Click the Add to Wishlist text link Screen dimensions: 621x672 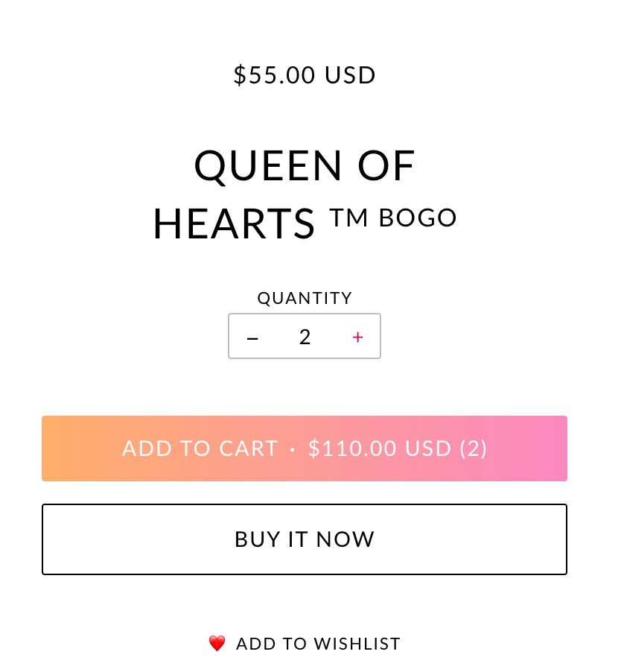point(318,644)
